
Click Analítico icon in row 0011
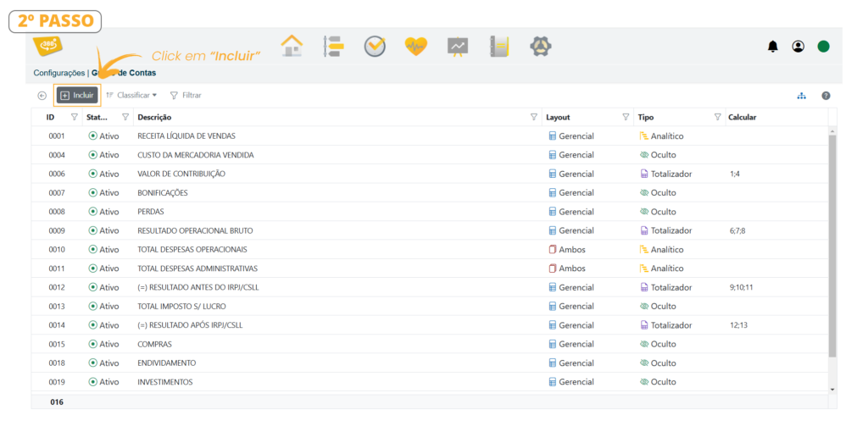644,269
